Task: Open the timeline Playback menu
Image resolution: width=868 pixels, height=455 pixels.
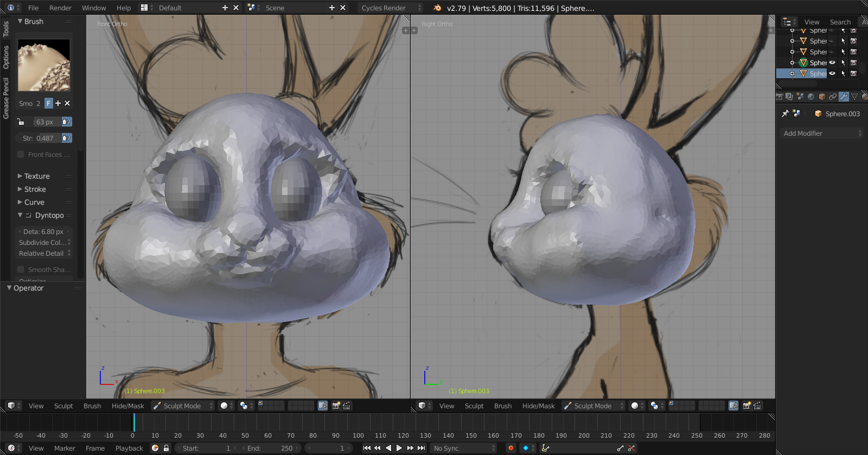Action: [x=129, y=448]
